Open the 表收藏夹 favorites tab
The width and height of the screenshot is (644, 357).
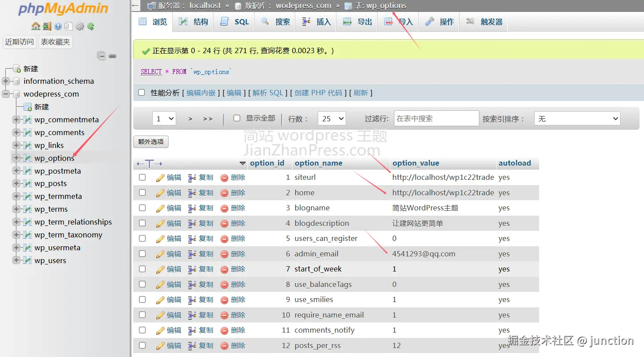(55, 42)
